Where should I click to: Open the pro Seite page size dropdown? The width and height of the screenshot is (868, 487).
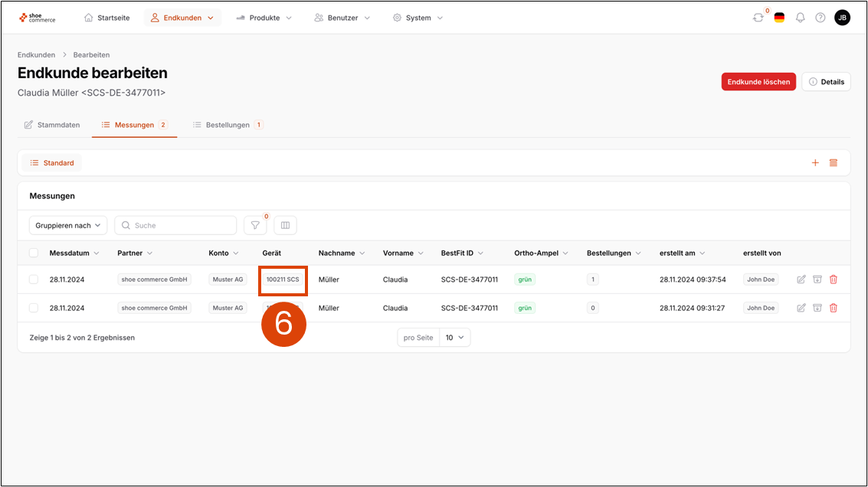(454, 338)
